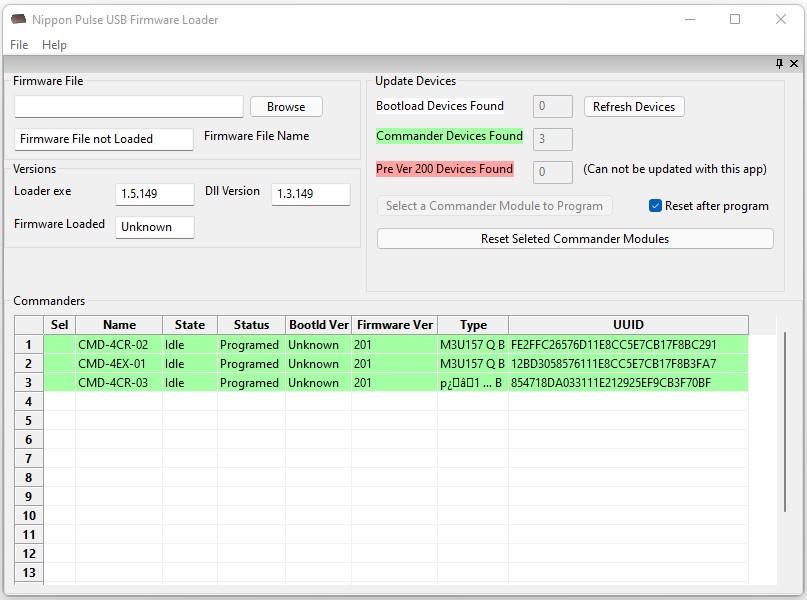Screen dimensions: 807x600
Task: Click the Browse button
Action: click(x=286, y=107)
